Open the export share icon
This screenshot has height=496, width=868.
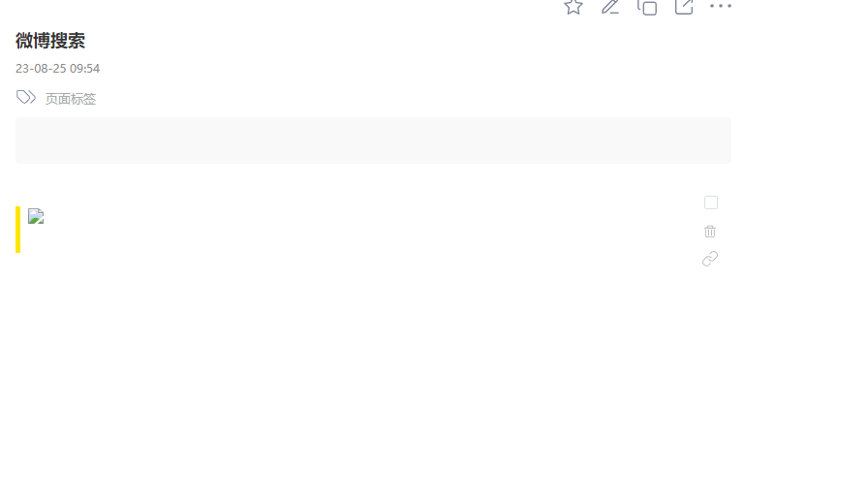(684, 7)
